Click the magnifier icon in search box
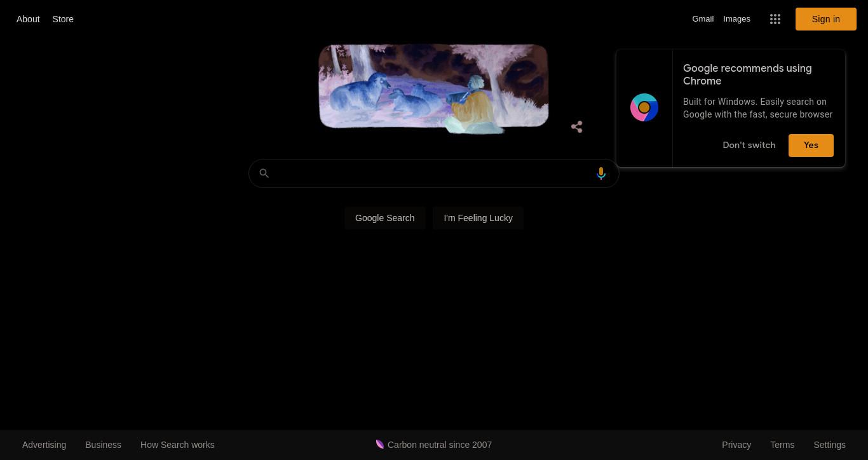This screenshot has width=868, height=460. point(264,173)
